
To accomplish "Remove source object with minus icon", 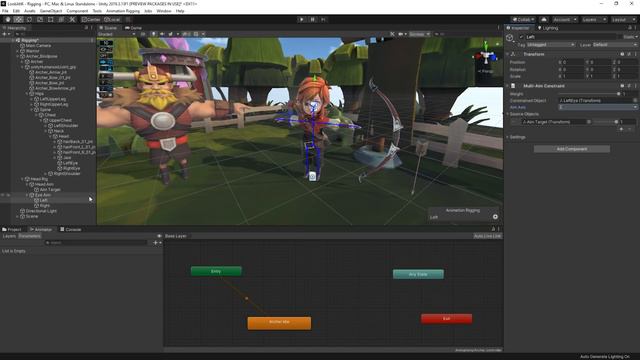I will pyautogui.click(x=630, y=129).
